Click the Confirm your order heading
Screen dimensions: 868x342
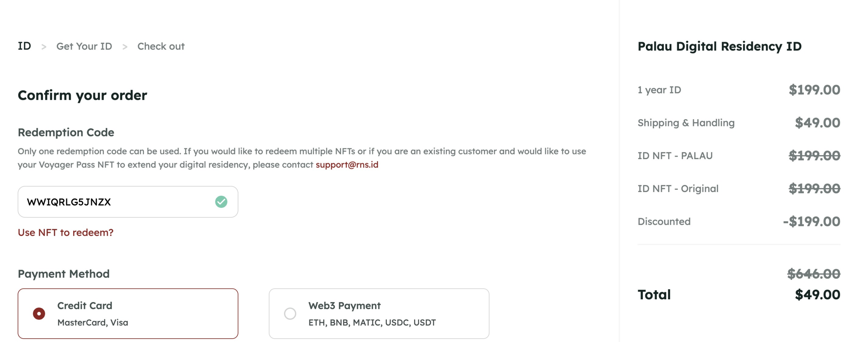[82, 95]
